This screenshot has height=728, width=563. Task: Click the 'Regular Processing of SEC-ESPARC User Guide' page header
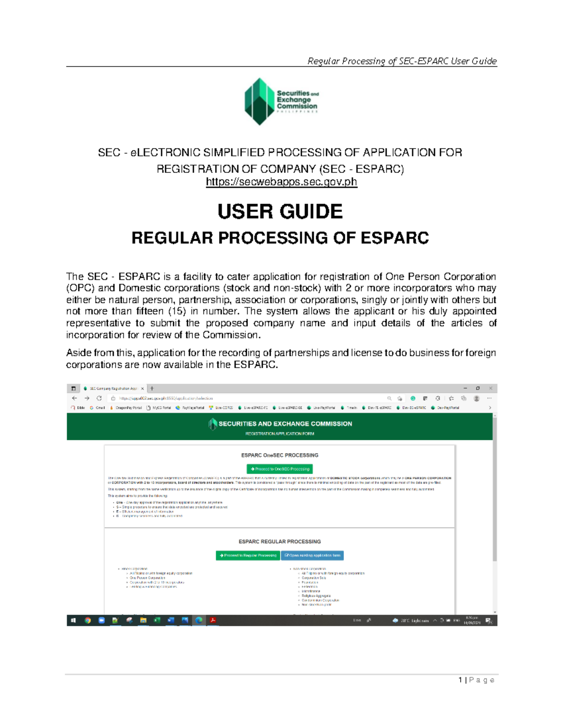(402, 61)
